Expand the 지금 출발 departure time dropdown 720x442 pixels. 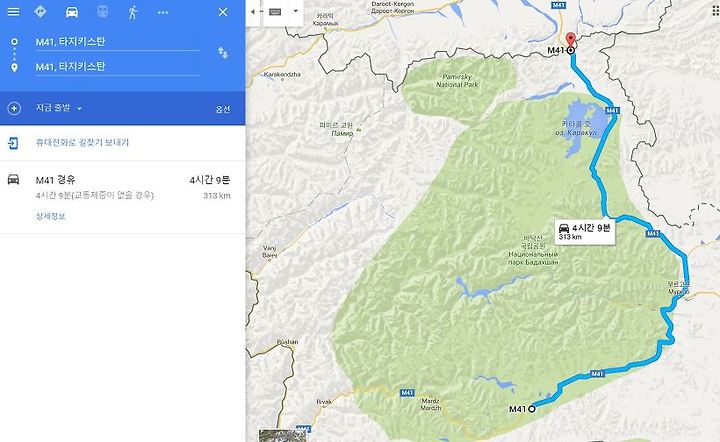coord(59,108)
